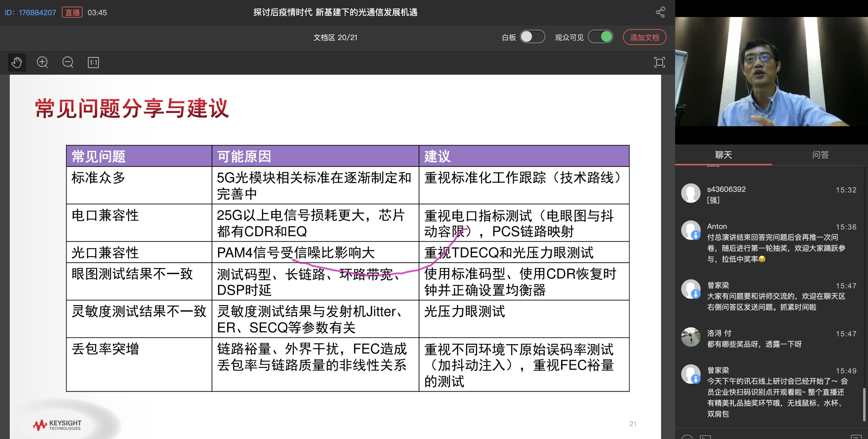This screenshot has width=868, height=439.
Task: Click Anton's avatar in chat
Action: pyautogui.click(x=690, y=230)
